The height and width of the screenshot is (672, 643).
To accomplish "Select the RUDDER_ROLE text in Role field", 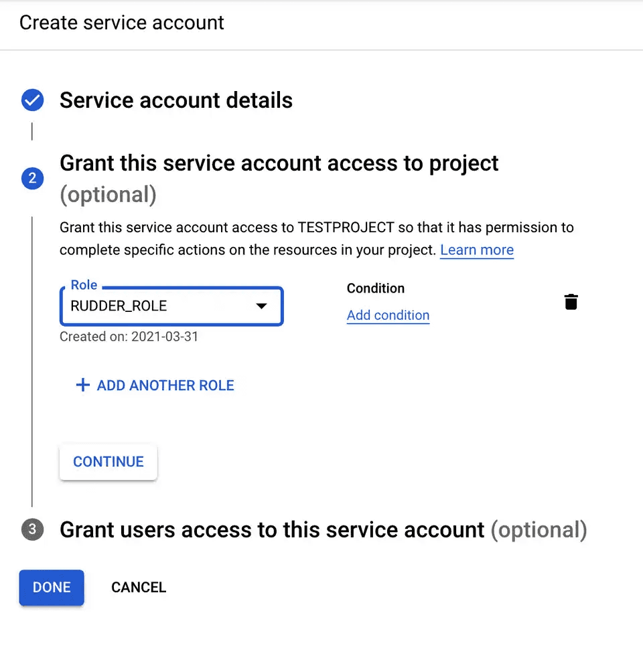I will 119,307.
